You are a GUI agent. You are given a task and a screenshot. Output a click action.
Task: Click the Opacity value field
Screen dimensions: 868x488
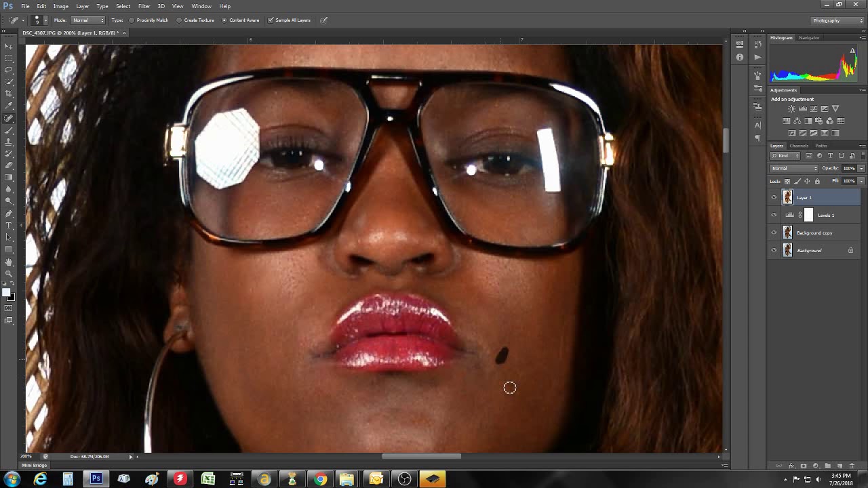click(x=849, y=168)
